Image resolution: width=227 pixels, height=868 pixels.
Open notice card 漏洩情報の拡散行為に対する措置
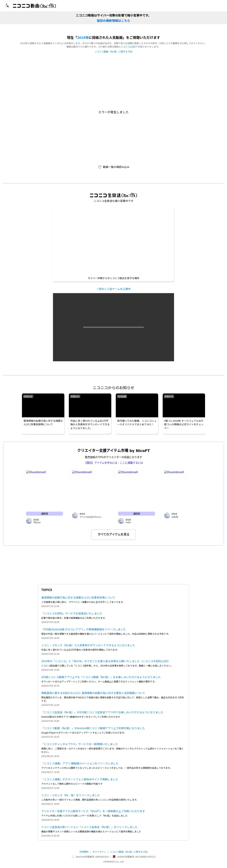43,414
